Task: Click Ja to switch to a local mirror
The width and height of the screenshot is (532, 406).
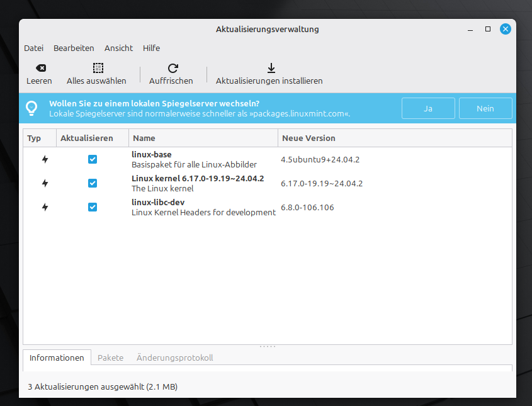Action: 428,108
